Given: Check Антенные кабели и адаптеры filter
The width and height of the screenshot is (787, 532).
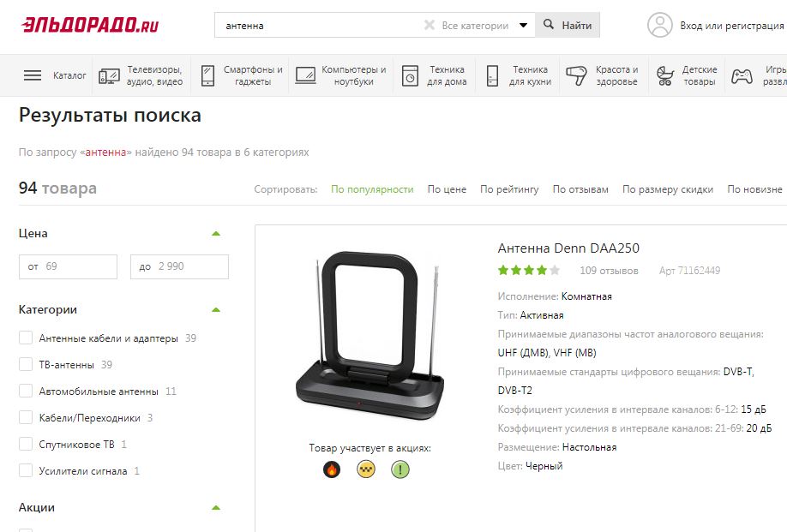Looking at the screenshot, I should pos(26,338).
